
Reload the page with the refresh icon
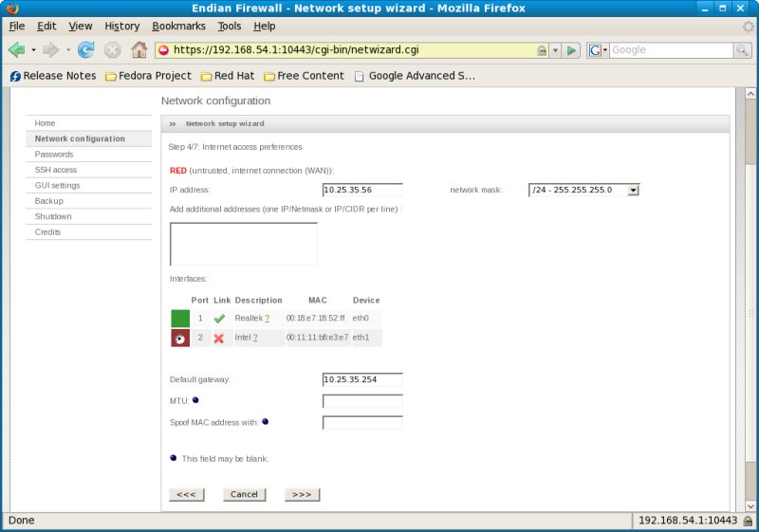click(86, 50)
